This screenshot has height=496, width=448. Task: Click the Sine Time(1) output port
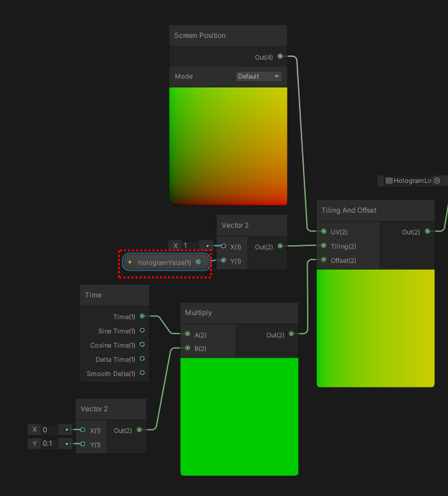[x=142, y=330]
